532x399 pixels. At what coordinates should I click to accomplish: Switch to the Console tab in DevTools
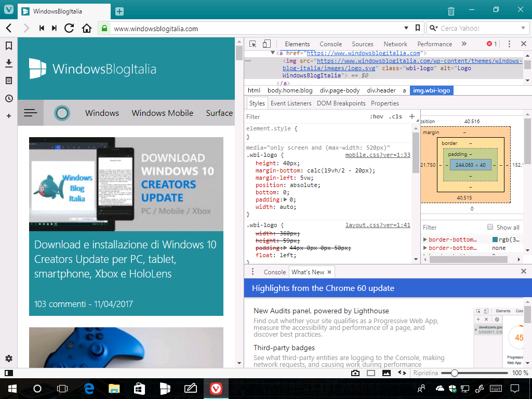331,44
